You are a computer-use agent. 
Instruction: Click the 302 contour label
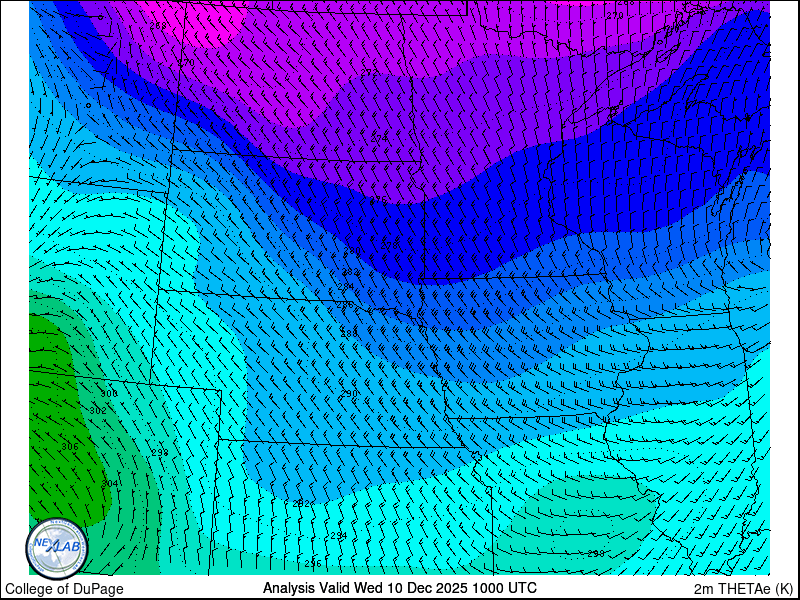98,411
